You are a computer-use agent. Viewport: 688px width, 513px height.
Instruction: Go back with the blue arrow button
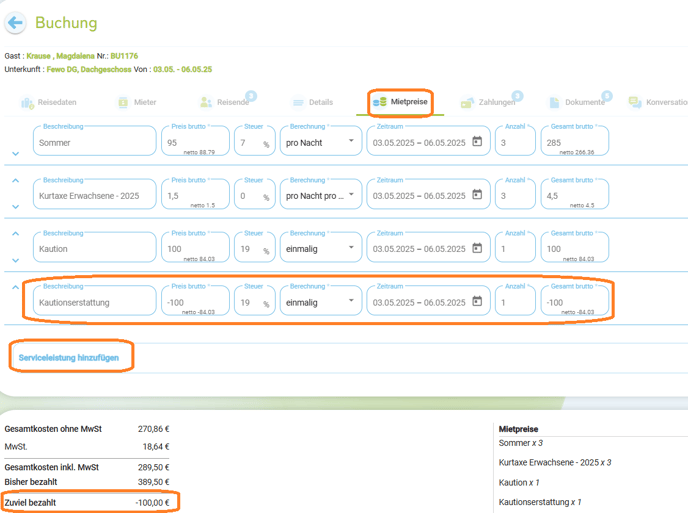point(15,22)
